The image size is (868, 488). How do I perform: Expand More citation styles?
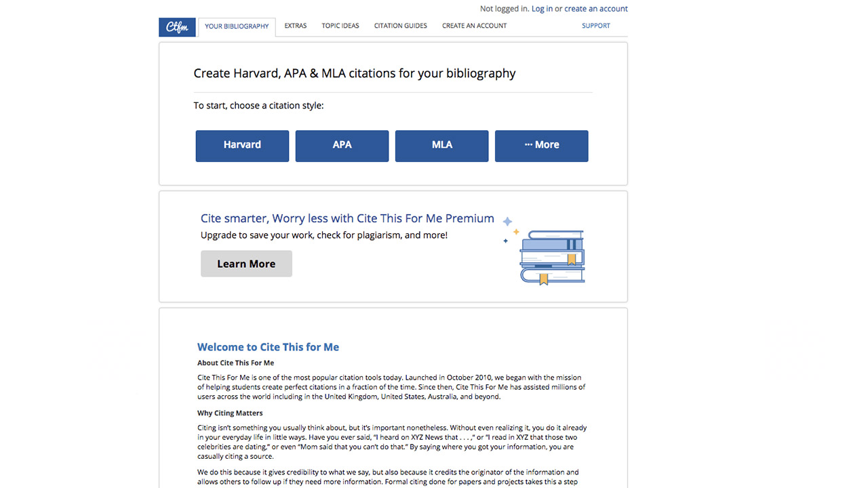(x=541, y=146)
